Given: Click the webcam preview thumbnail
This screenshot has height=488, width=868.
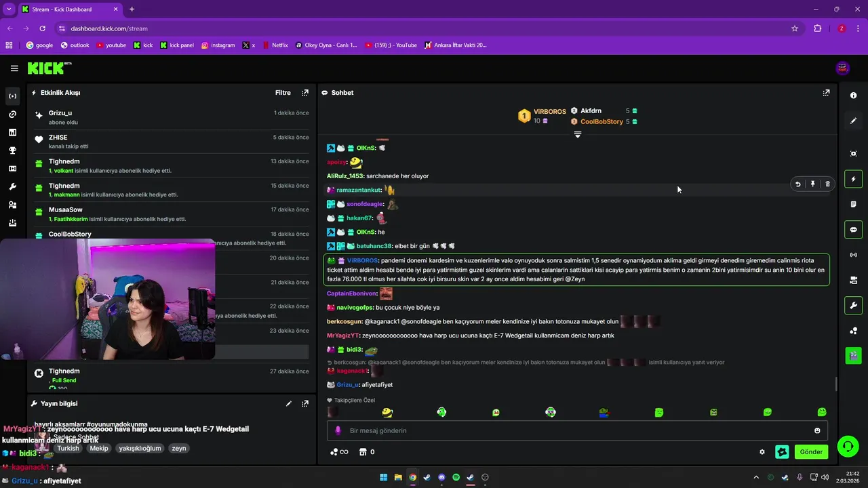Looking at the screenshot, I should 108,298.
